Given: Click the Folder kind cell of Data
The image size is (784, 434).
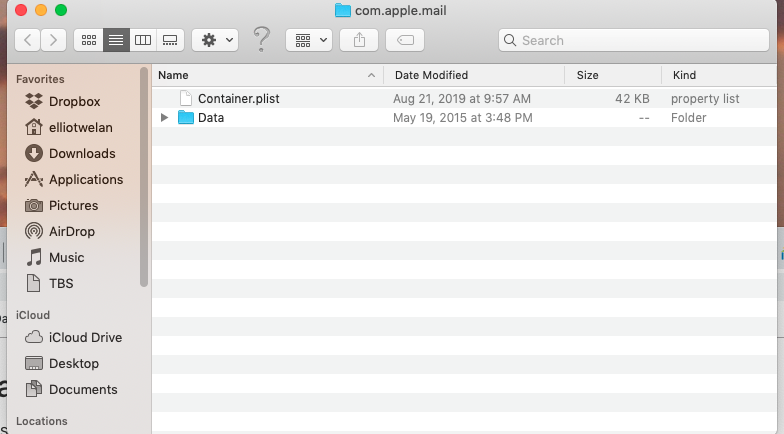Looking at the screenshot, I should (x=688, y=118).
